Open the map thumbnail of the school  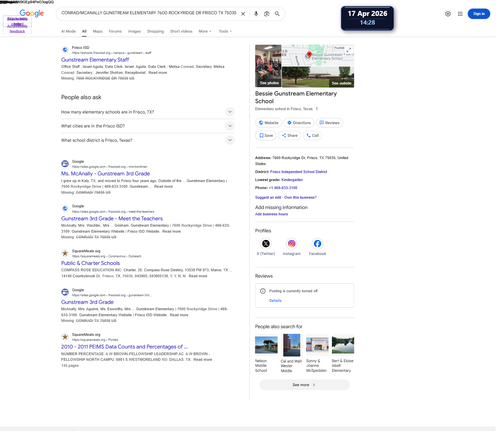coord(318,56)
